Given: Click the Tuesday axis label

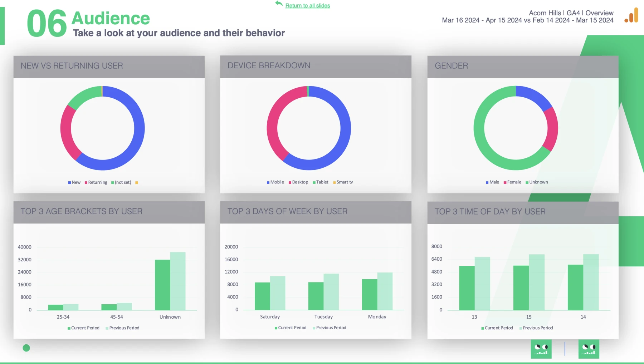Looking at the screenshot, I should (323, 316).
